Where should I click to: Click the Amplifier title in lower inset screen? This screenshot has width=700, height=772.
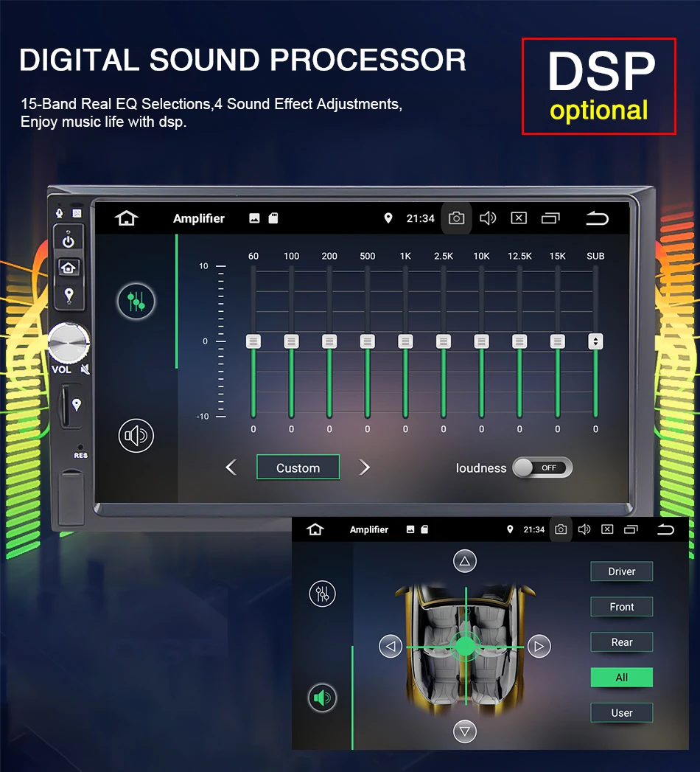point(369,529)
